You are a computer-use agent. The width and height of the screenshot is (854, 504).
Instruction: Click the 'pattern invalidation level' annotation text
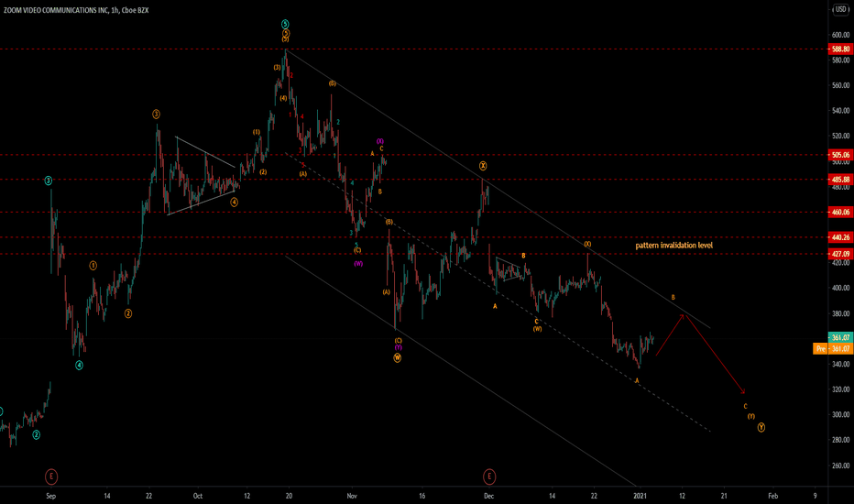pyautogui.click(x=673, y=246)
